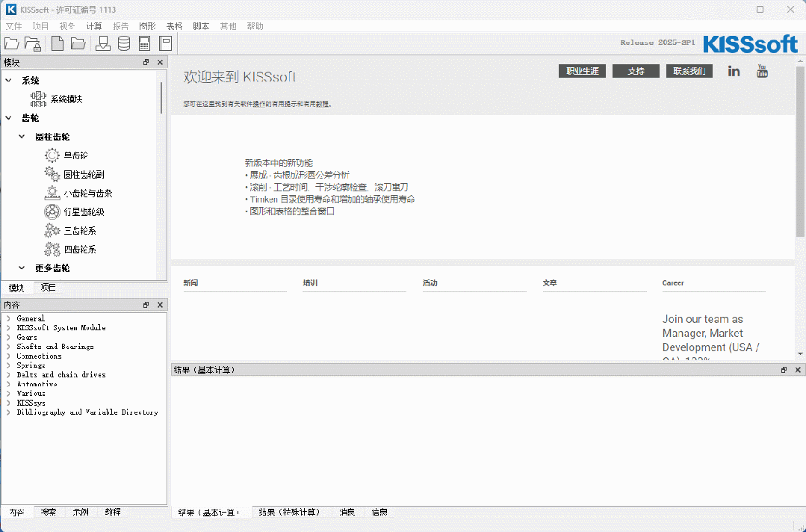This screenshot has height=532, width=806.
Task: Open the YouTube icon on welcome page
Action: pyautogui.click(x=763, y=71)
